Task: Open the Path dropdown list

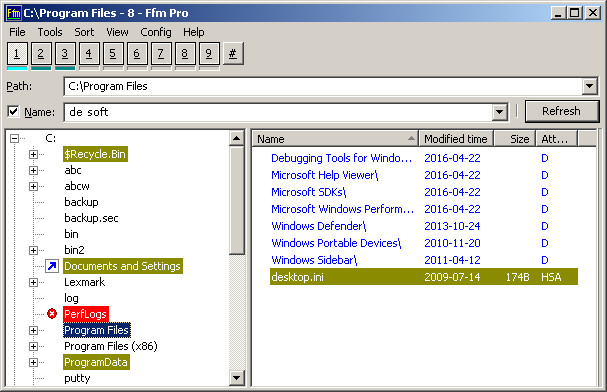Action: point(590,86)
